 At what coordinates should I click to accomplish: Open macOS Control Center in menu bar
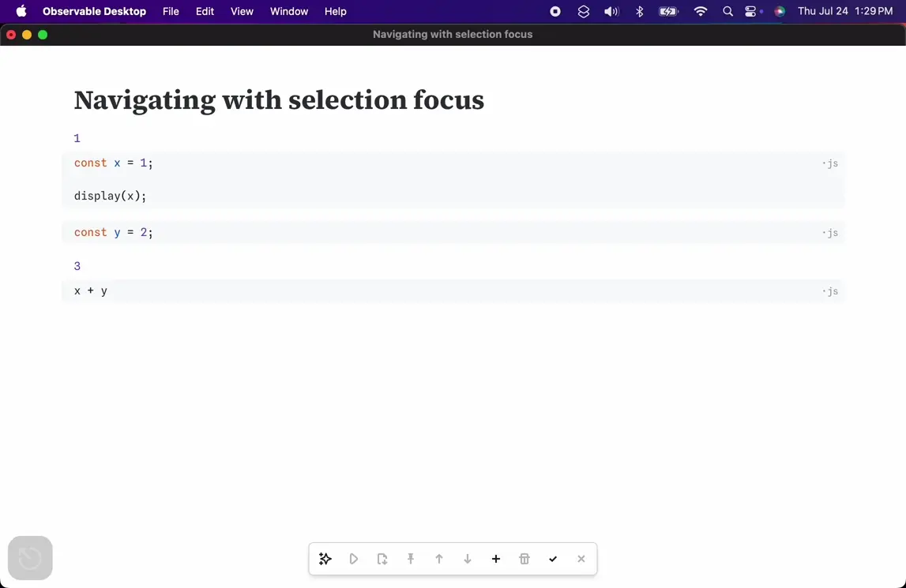[751, 11]
